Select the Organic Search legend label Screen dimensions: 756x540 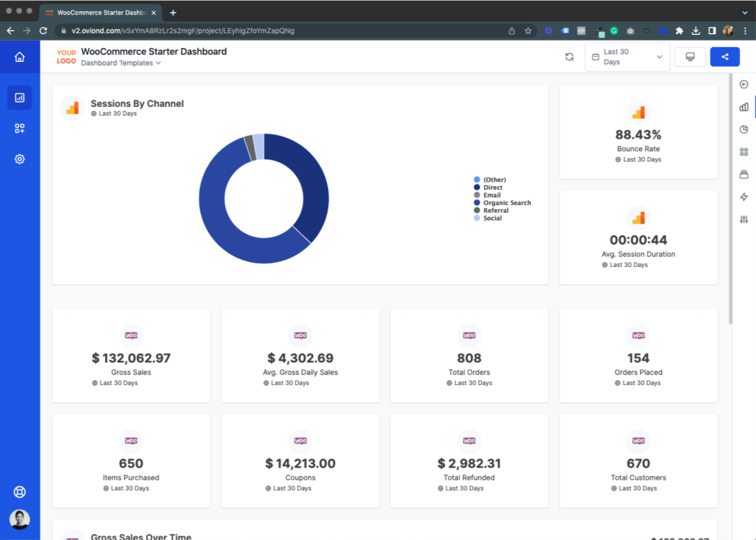click(x=507, y=203)
